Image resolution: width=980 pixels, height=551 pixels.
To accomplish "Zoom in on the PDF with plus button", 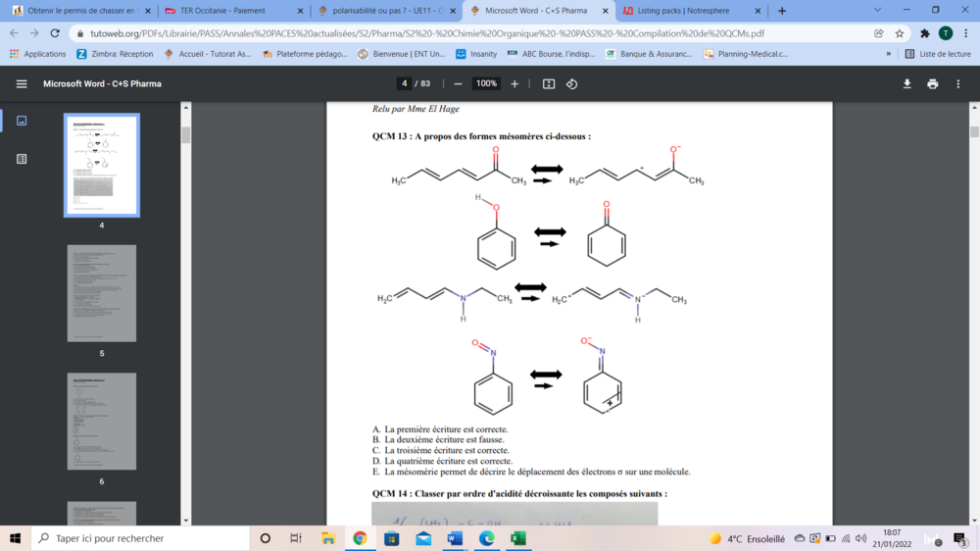I will (x=514, y=83).
